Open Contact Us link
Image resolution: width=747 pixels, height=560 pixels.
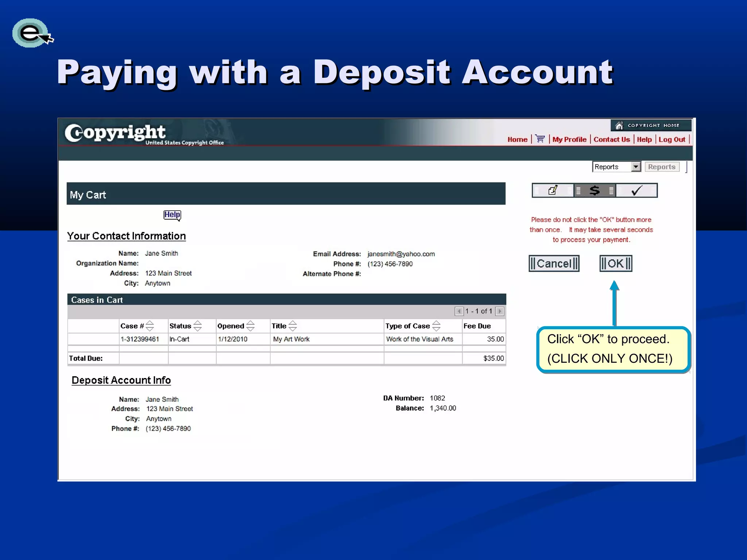(612, 139)
